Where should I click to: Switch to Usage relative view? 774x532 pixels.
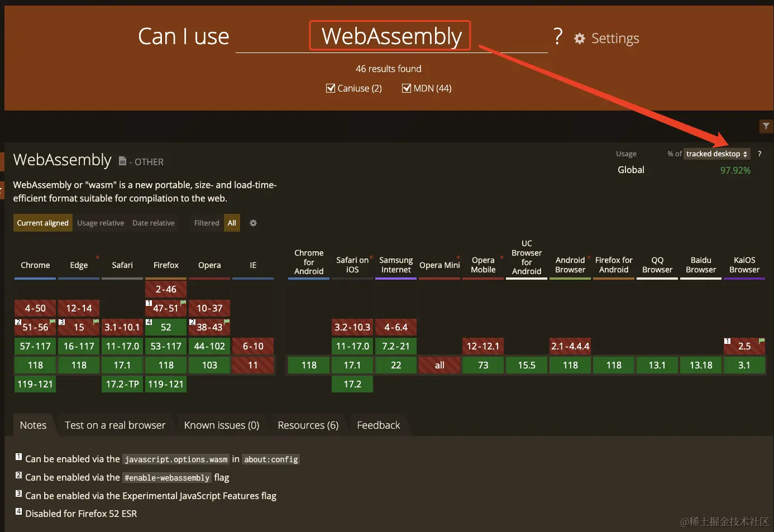coord(101,223)
